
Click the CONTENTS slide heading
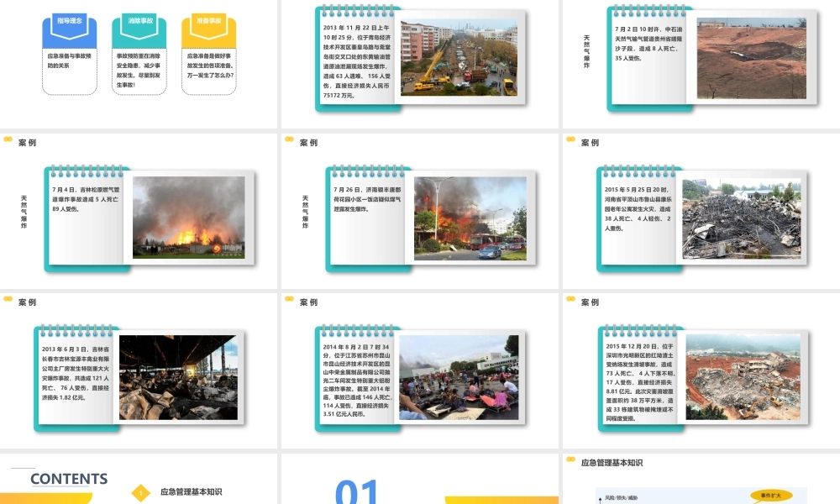[x=69, y=480]
